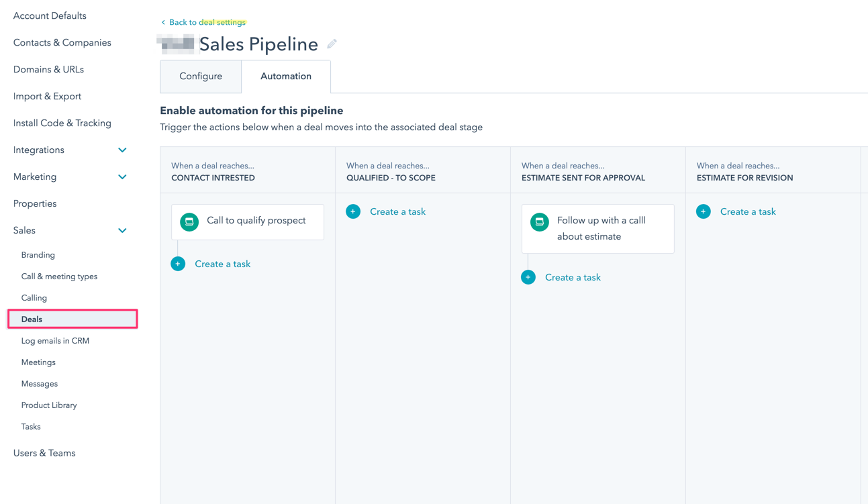Open the Call to qualify prospect task card
This screenshot has height=504, width=868.
256,221
